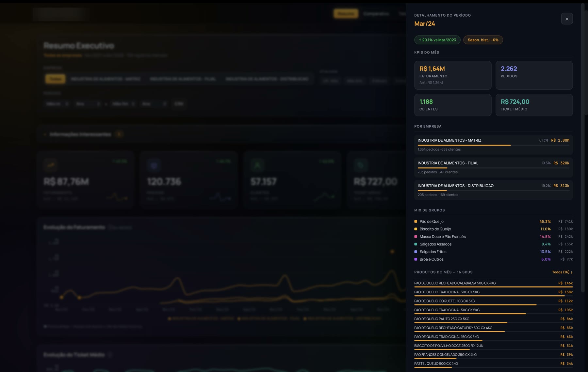Image resolution: width=588 pixels, height=372 pixels.
Task: Click the Salgados Fritos color swatch
Action: pyautogui.click(x=416, y=252)
